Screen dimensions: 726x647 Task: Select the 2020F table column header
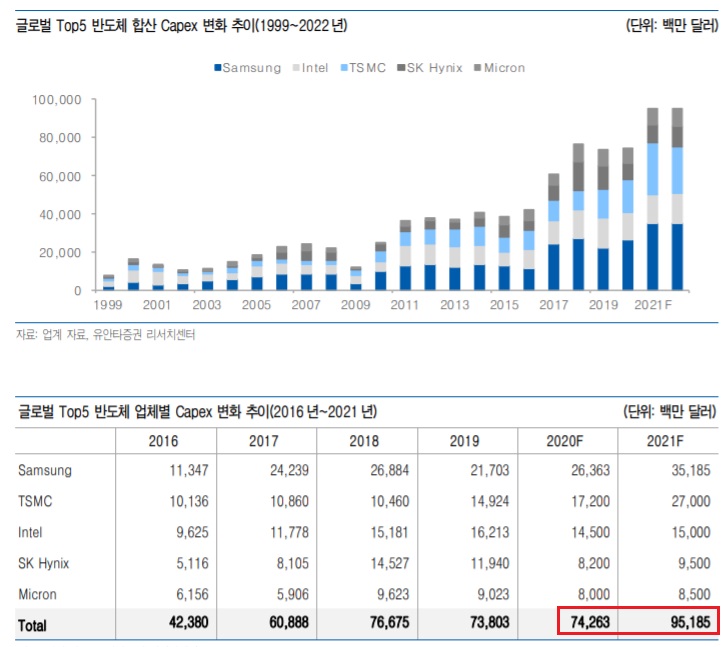tap(564, 441)
